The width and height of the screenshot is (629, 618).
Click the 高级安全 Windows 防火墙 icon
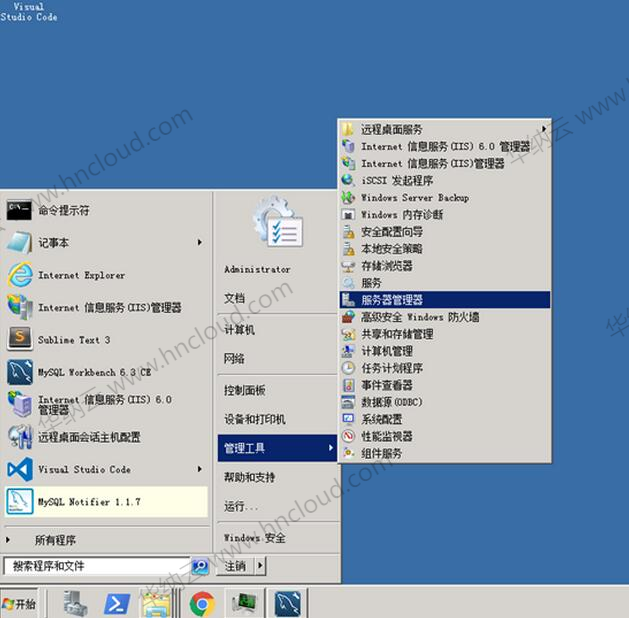coord(348,317)
